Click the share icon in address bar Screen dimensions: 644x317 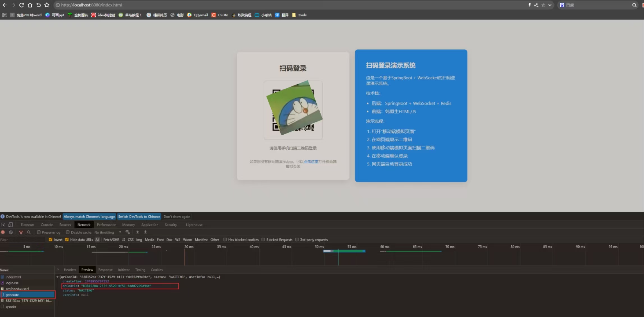536,5
